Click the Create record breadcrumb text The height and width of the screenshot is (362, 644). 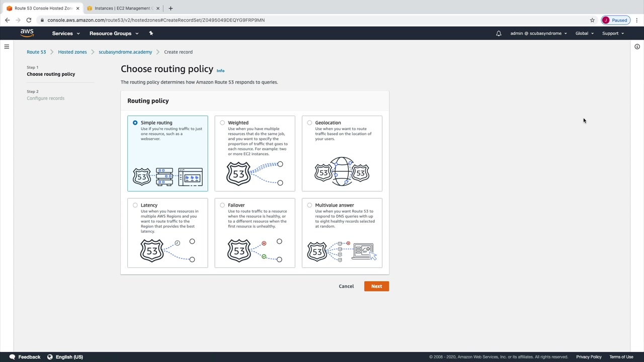pos(178,52)
